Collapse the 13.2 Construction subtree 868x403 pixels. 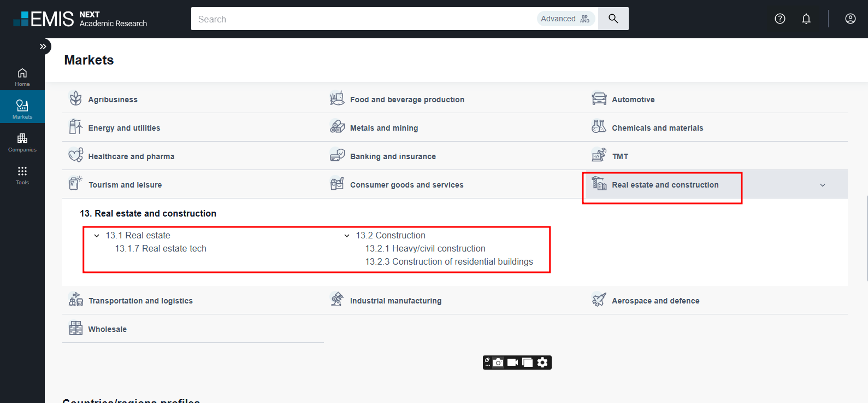(x=346, y=236)
